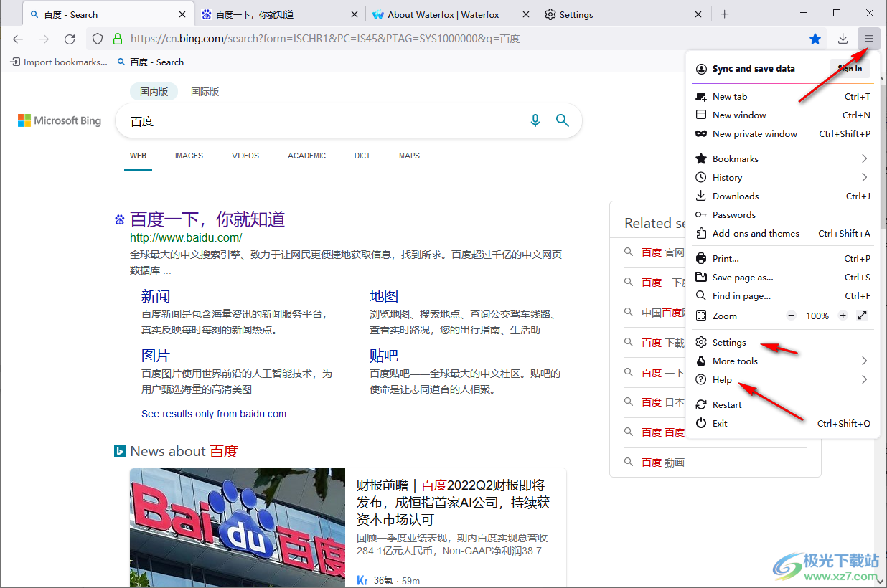This screenshot has width=887, height=588.
Task: Go forward with the forward arrow
Action: (44, 39)
